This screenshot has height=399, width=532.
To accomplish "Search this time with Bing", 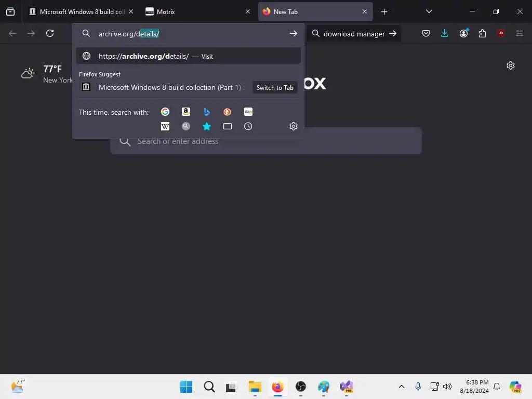I will 207,112.
